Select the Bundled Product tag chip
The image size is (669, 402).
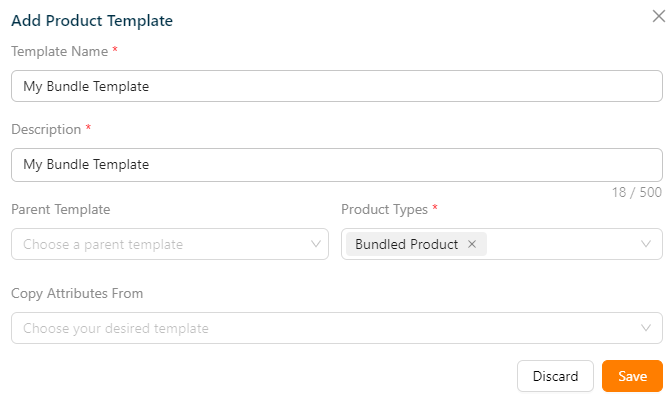coord(406,244)
